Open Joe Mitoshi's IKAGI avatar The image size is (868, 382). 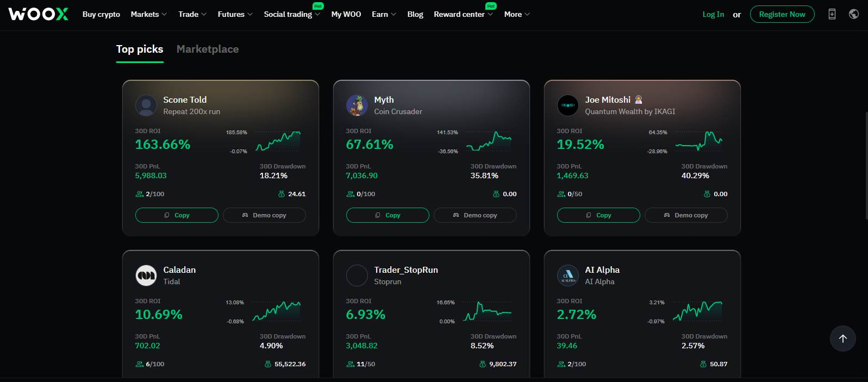567,105
